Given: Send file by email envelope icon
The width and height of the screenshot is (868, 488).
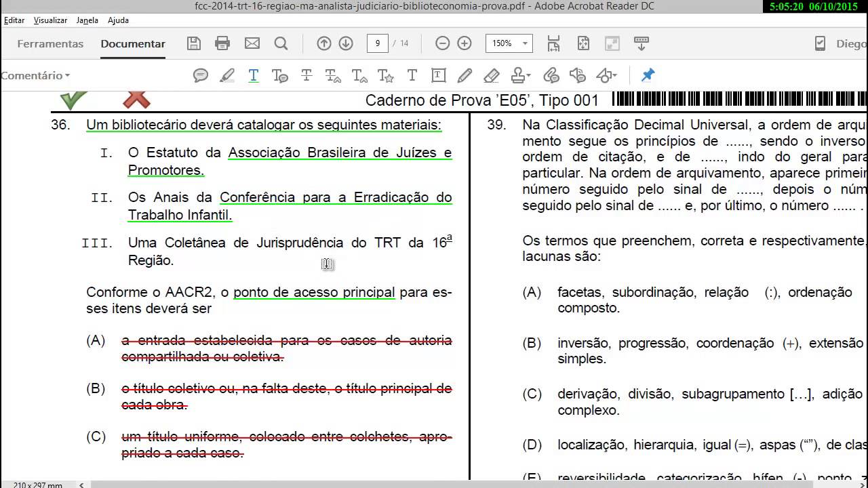Looking at the screenshot, I should (x=252, y=43).
